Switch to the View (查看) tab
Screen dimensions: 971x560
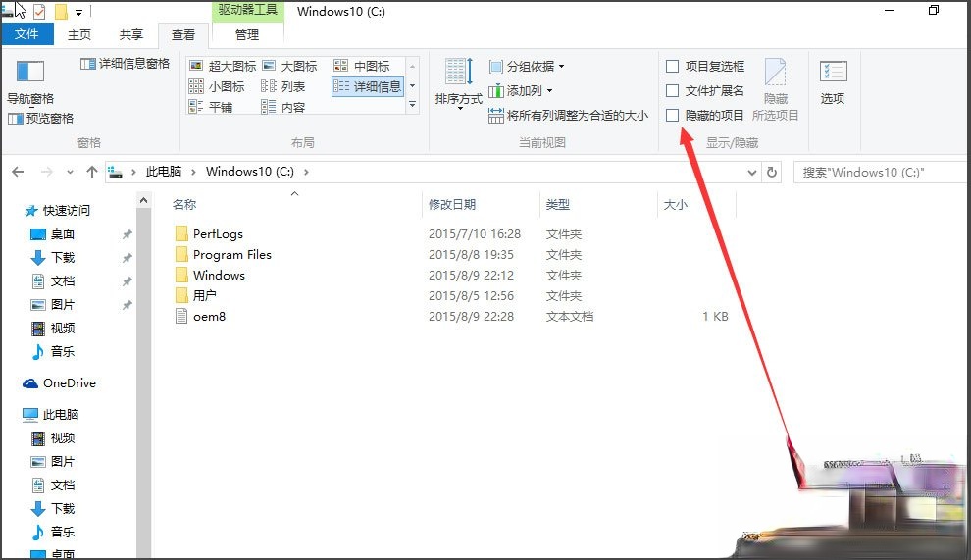(x=183, y=35)
